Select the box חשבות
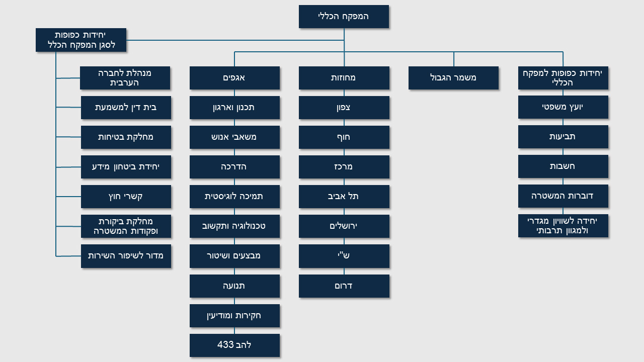This screenshot has width=644, height=362. [563, 166]
